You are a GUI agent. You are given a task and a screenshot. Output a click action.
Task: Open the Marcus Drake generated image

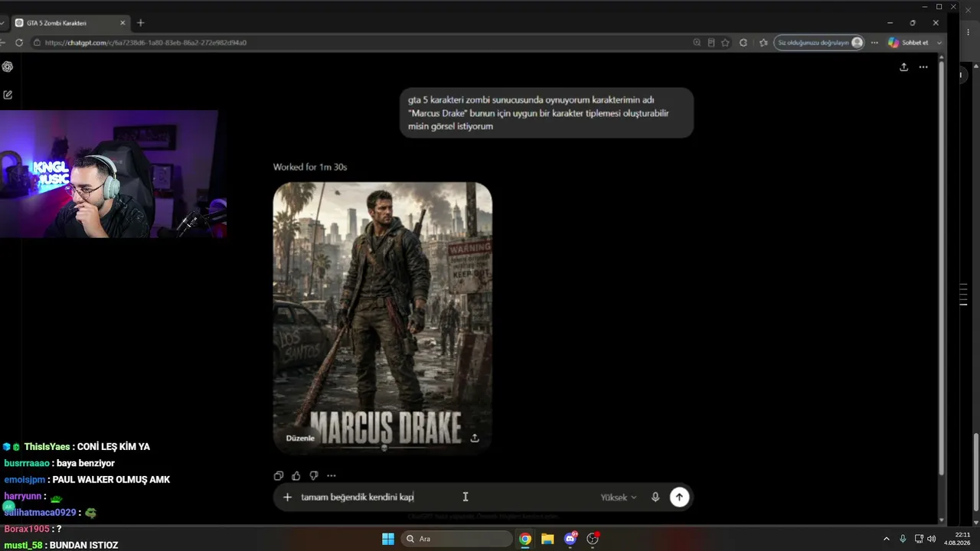tap(383, 317)
